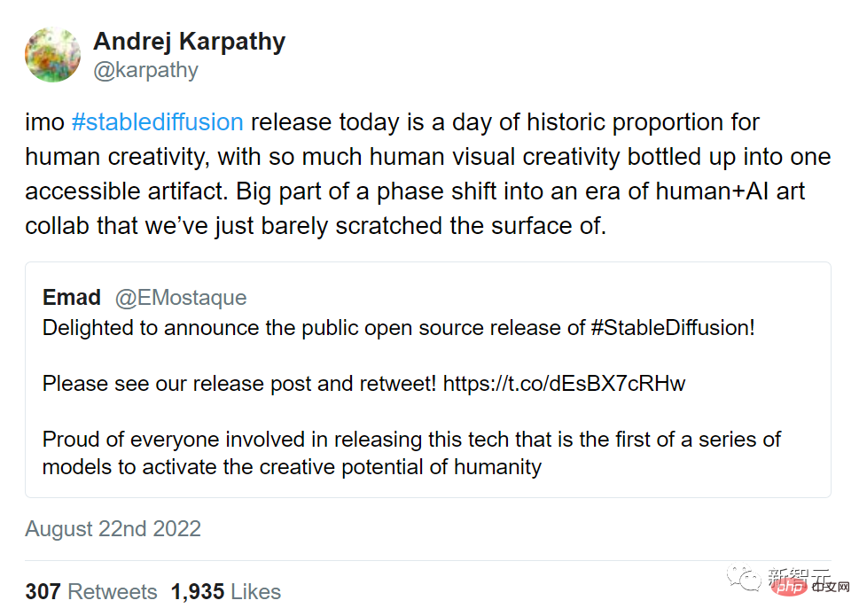Open the #stablediffusion hashtag in blue

tap(157, 122)
